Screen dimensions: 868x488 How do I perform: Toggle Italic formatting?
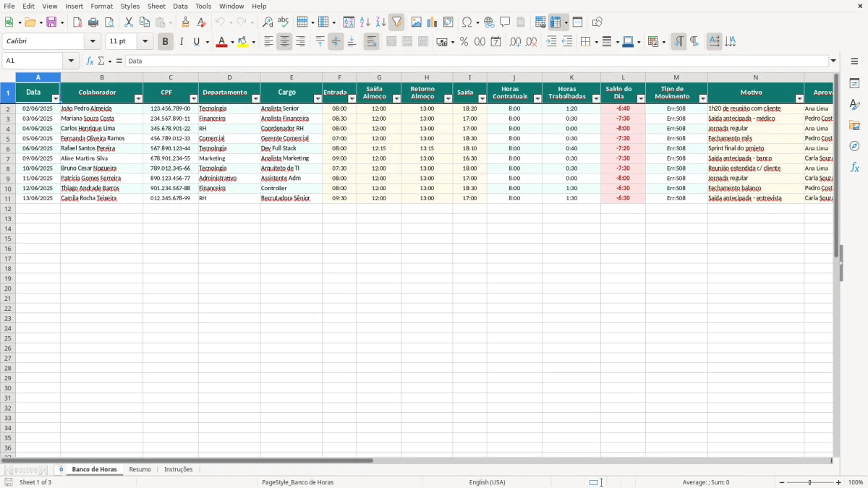(182, 42)
